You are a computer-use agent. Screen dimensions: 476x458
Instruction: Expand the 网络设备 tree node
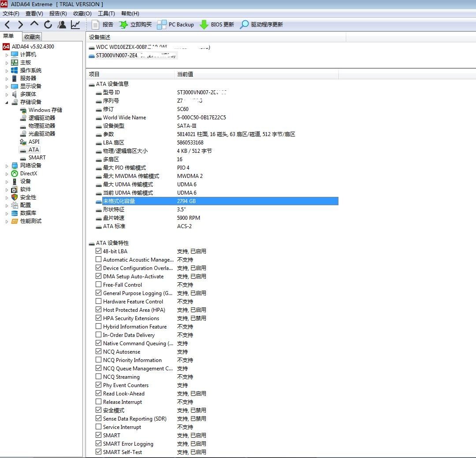pyautogui.click(x=7, y=166)
